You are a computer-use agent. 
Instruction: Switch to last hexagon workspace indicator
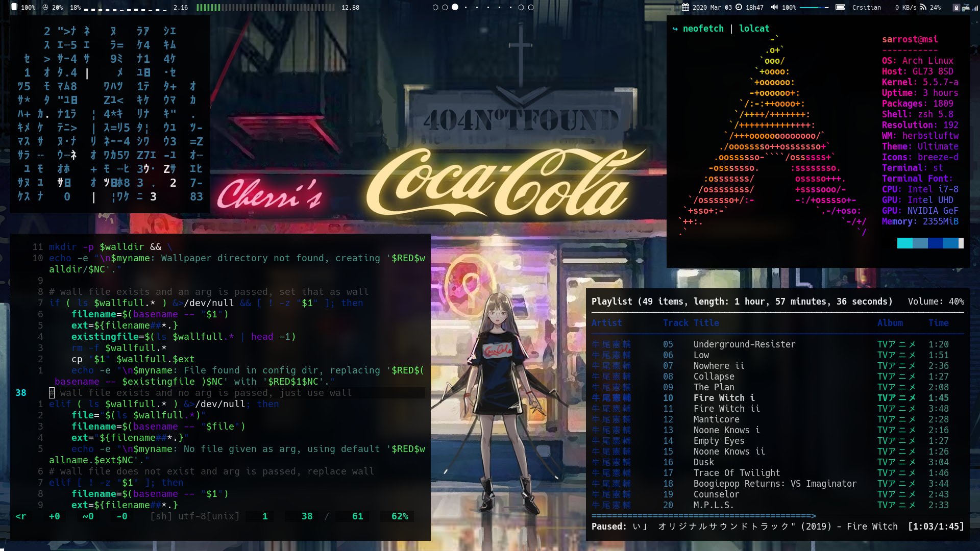[531, 7]
